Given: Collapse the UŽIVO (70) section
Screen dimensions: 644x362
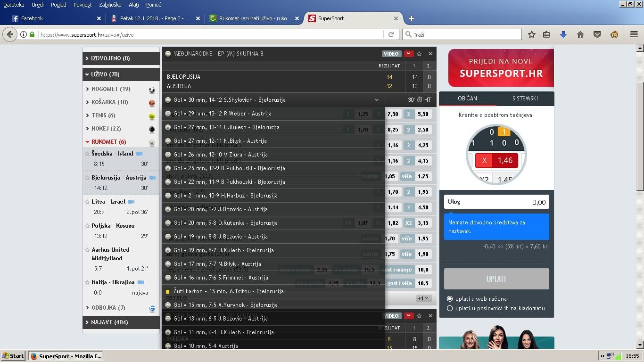Looking at the screenshot, I should tap(121, 74).
